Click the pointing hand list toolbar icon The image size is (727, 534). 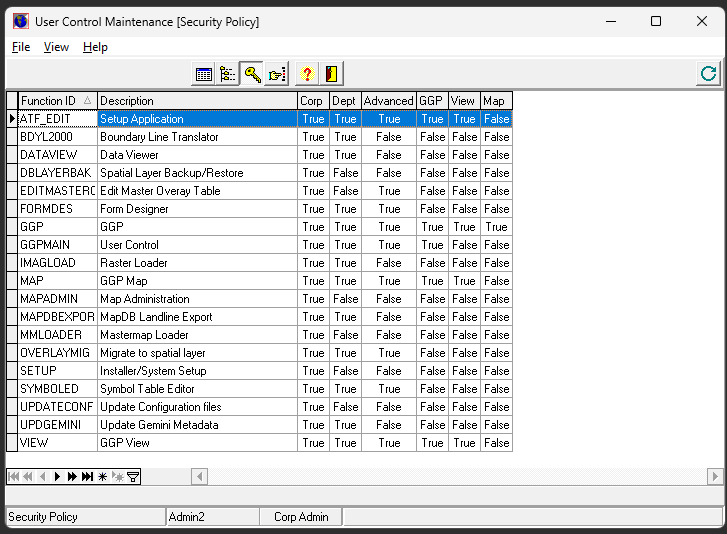point(276,74)
